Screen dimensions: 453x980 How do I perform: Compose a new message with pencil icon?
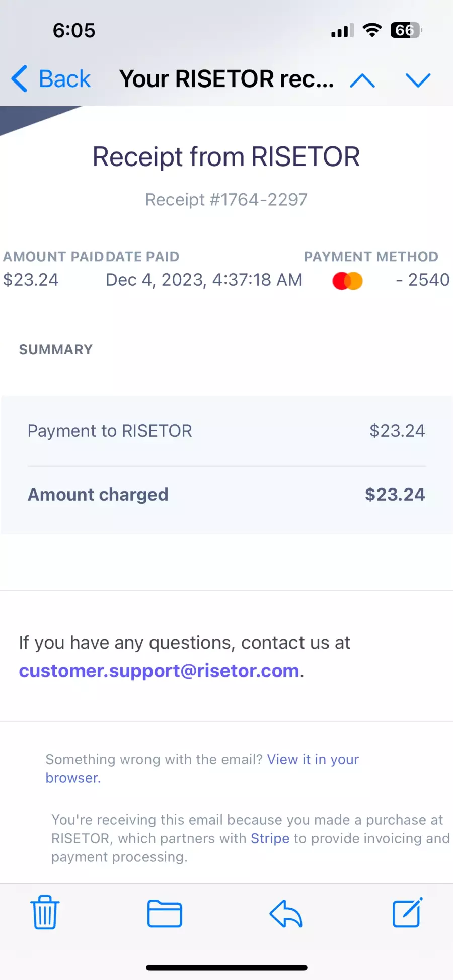pos(407,912)
